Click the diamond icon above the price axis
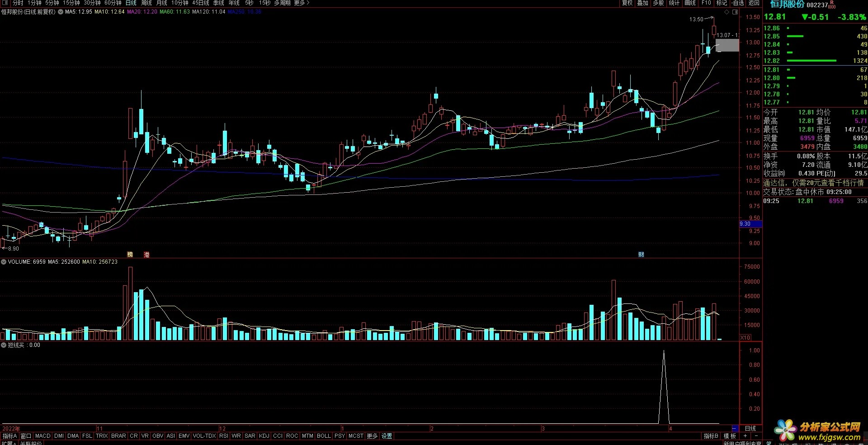Screen dimensions: 868x445 [727, 12]
